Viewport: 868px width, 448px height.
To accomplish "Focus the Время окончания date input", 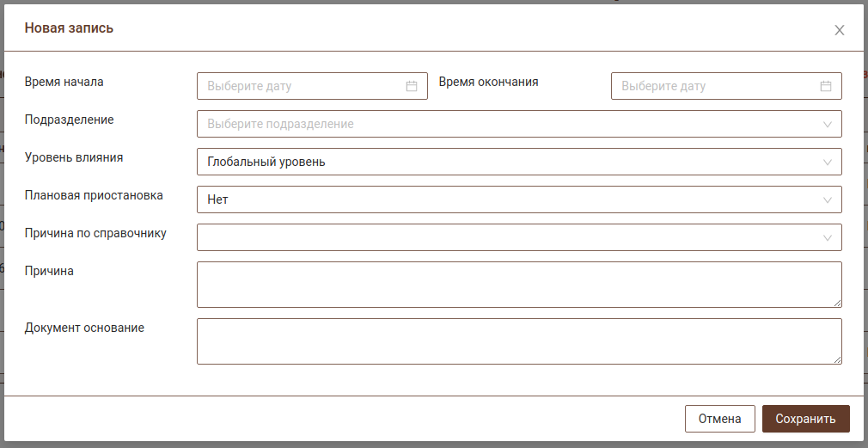I will (713, 86).
